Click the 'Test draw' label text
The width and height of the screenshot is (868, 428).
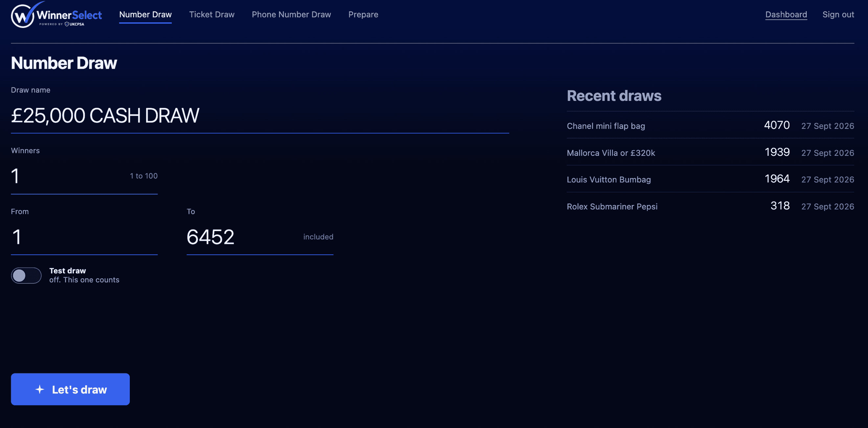point(68,271)
